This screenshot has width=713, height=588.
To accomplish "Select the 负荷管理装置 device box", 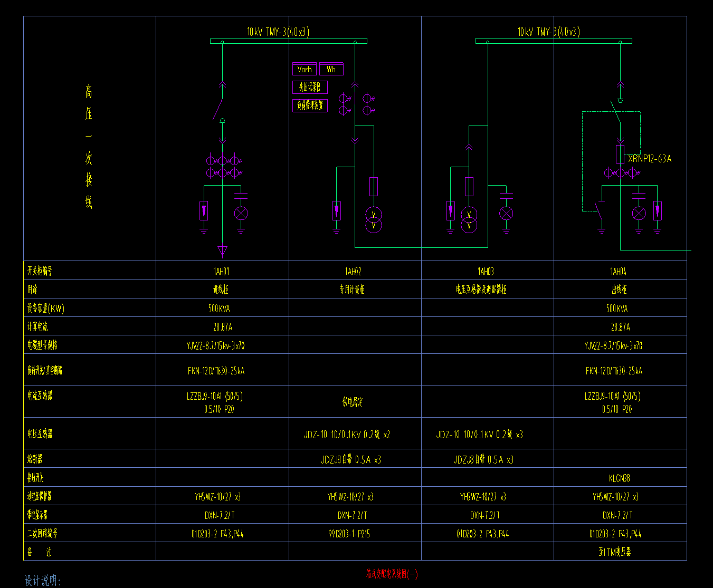I will [310, 105].
